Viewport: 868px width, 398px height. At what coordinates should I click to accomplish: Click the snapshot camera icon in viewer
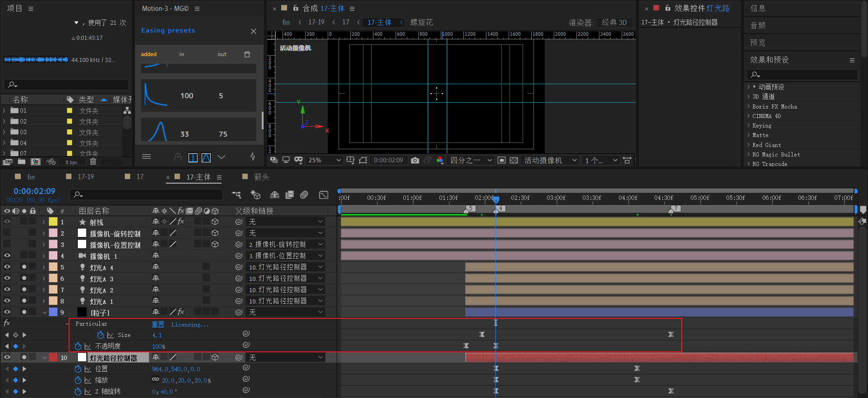pyautogui.click(x=415, y=160)
